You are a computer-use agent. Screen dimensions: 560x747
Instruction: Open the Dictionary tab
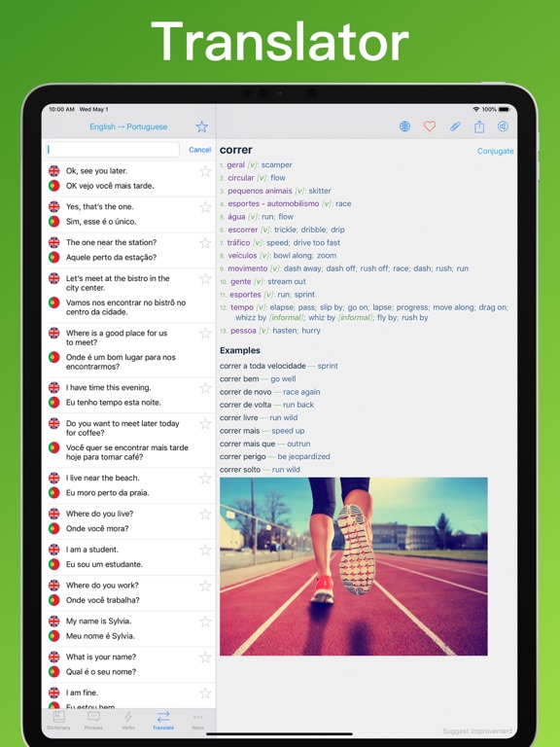coord(58,720)
